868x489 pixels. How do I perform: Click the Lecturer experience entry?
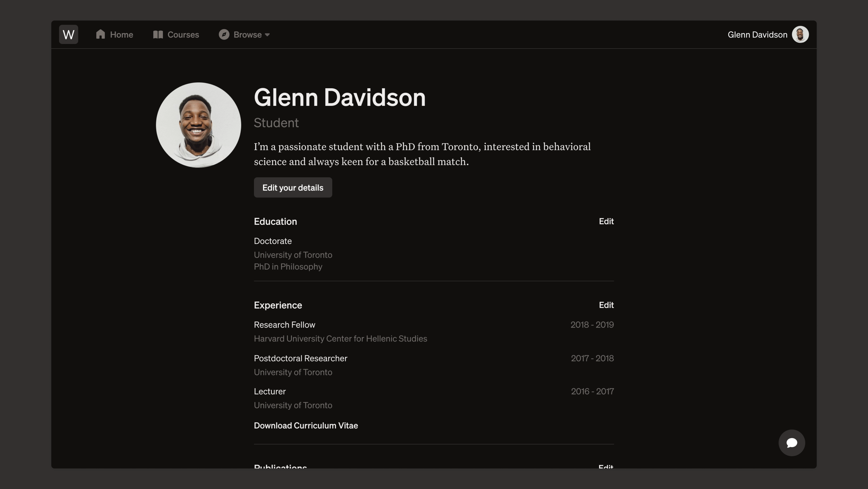(269, 391)
